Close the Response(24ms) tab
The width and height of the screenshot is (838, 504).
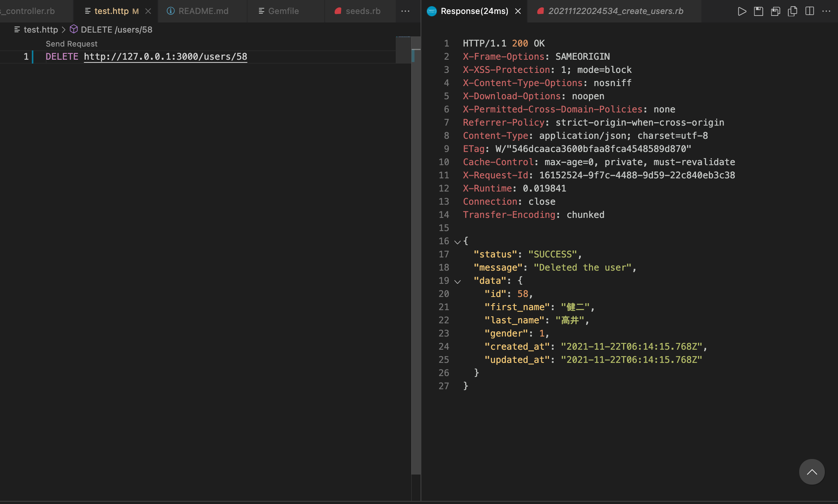518,11
